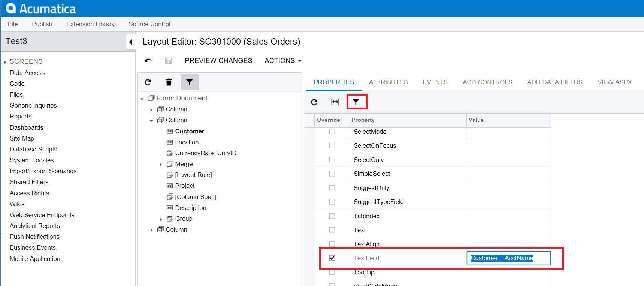Open Import/Export Scenarios
The image size is (644, 286).
(43, 171)
